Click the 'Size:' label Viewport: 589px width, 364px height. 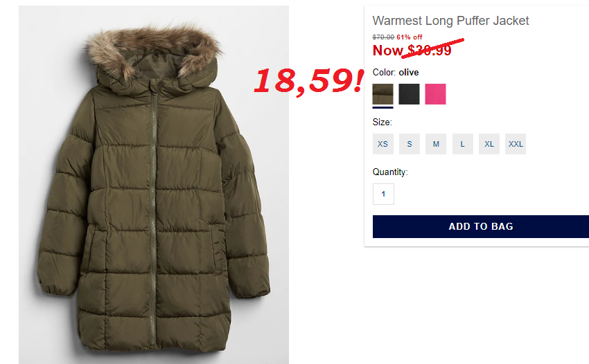pos(382,122)
